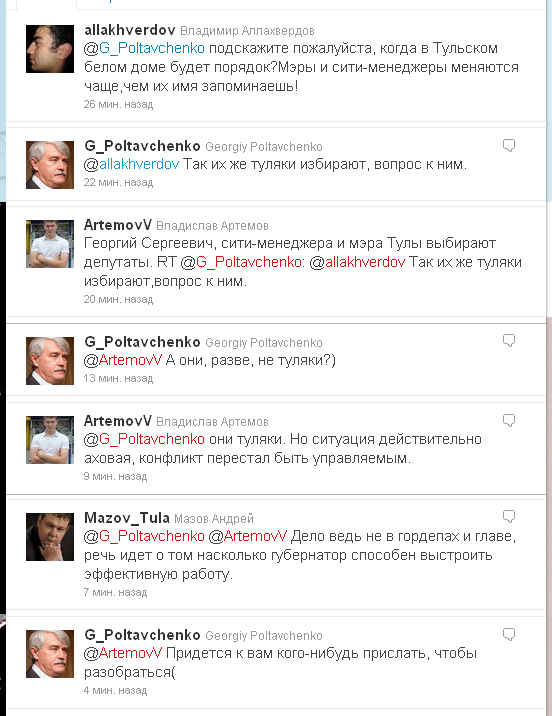Viewport: 552px width, 716px height.
Task: Click the G_Poltavchenko username on the last tweet
Action: point(142,635)
